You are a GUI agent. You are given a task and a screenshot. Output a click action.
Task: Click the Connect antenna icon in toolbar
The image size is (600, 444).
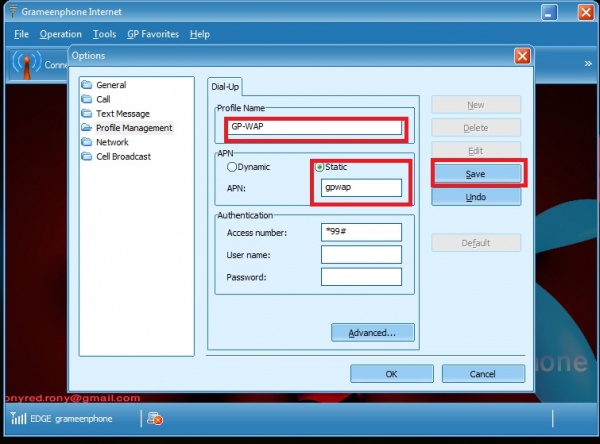point(26,64)
